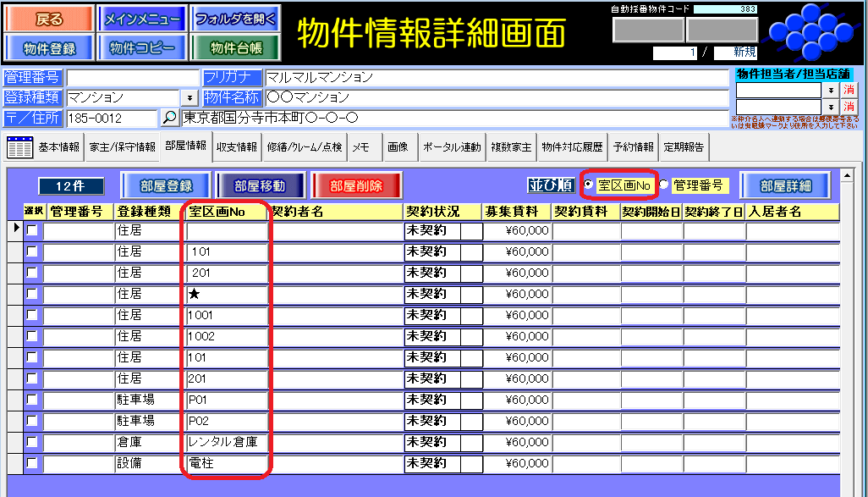The height and width of the screenshot is (497, 868).
Task: Open the 家主/保守情報 tab
Action: (x=123, y=146)
